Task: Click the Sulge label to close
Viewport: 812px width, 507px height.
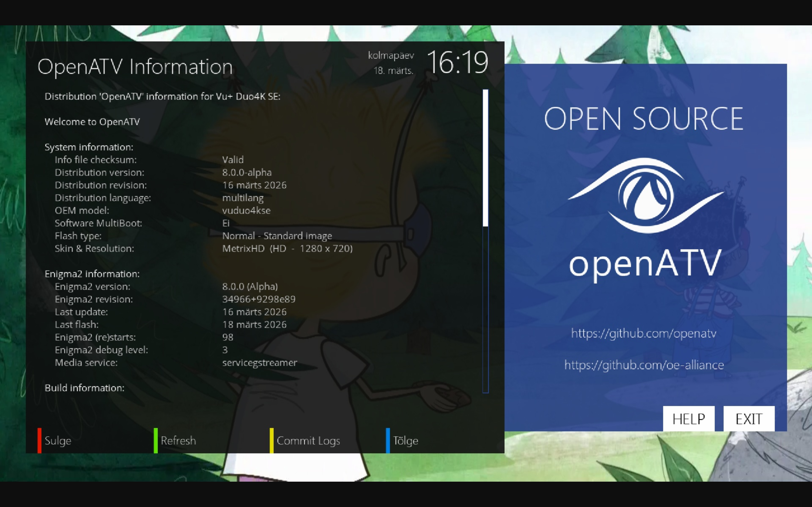Action: tap(58, 440)
